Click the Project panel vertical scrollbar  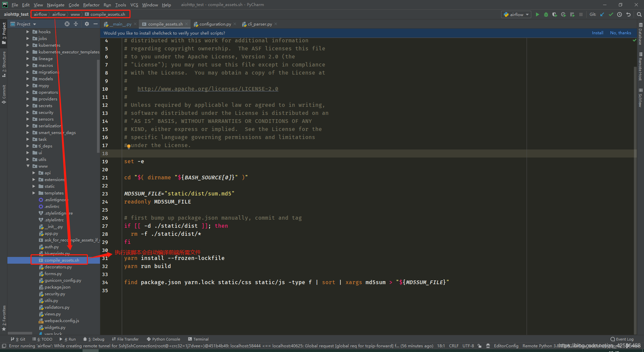point(98,106)
